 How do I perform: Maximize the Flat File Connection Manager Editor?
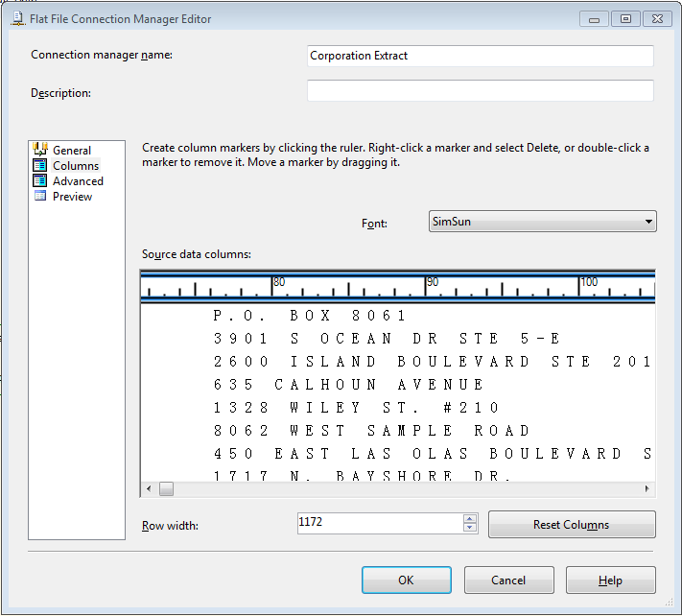coord(625,19)
